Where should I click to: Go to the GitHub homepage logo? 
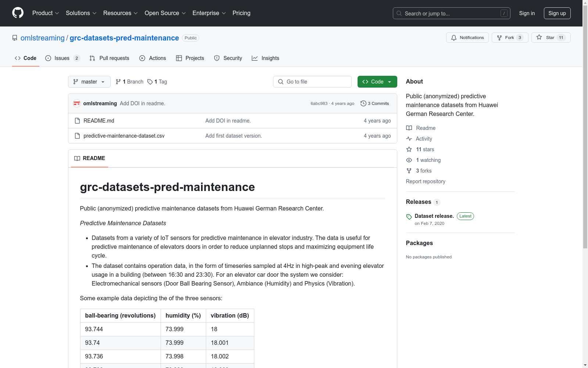tap(18, 13)
